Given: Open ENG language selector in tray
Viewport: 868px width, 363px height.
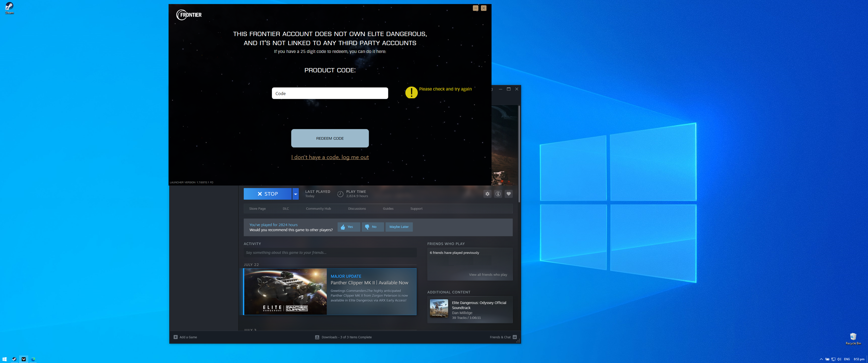Looking at the screenshot, I should [x=847, y=359].
